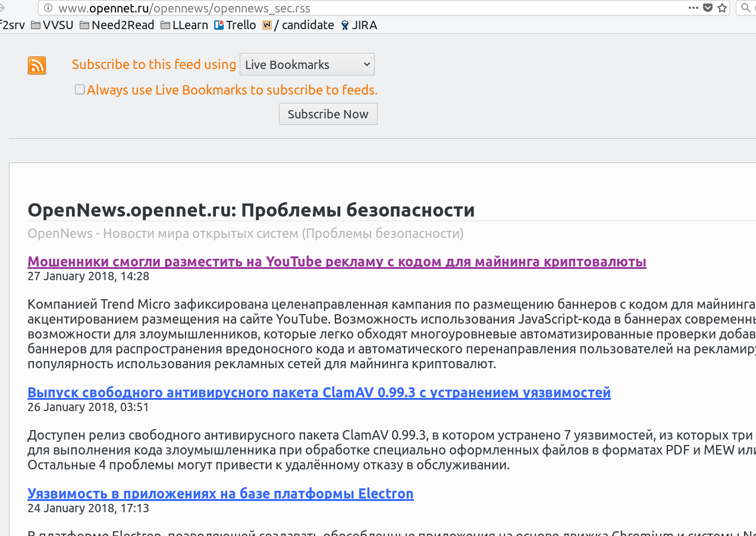756x536 pixels.
Task: Open the LLearn bookmarks folder
Action: pos(184,25)
